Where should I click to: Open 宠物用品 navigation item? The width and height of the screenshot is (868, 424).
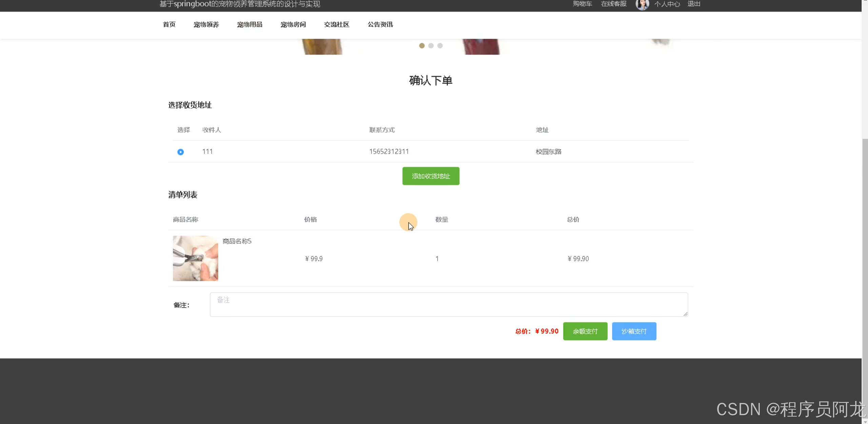(x=250, y=24)
